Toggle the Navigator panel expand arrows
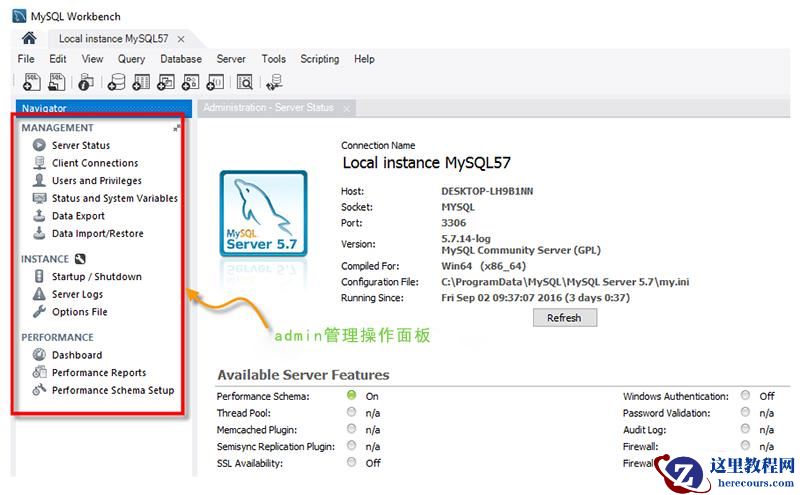This screenshot has width=800, height=495. pyautogui.click(x=177, y=128)
